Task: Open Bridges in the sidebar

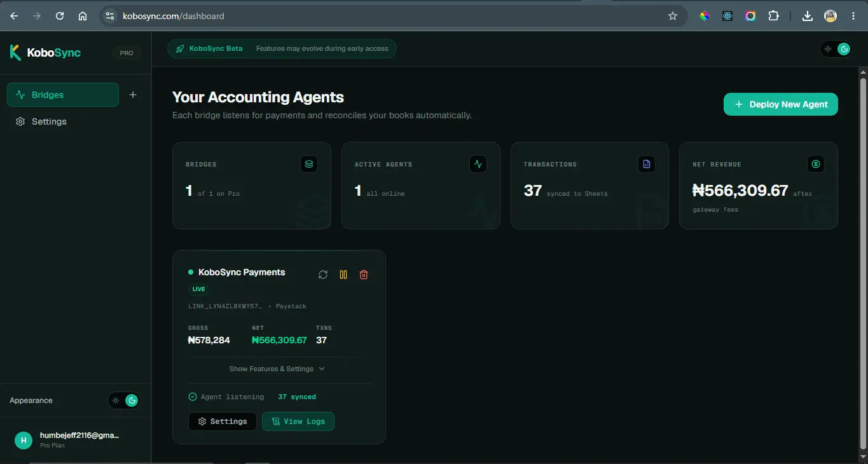Action: 63,95
